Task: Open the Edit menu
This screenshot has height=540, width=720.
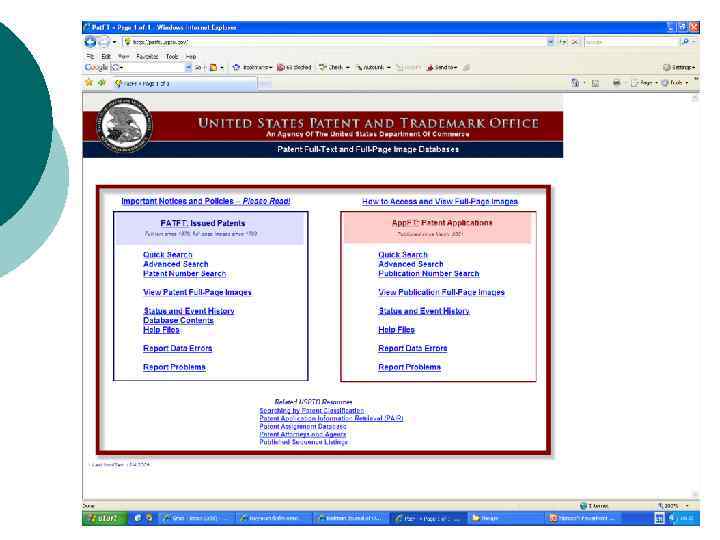Action: tap(106, 56)
